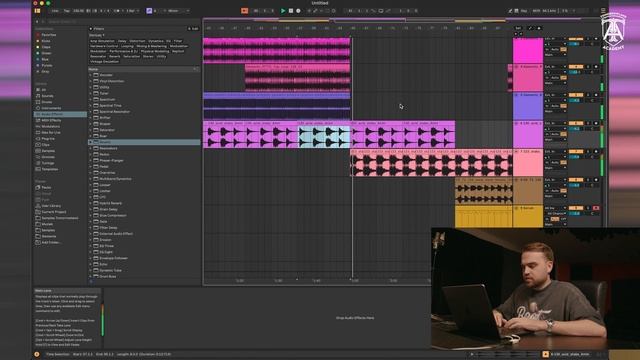Open the 1 Bar quantization dropdown
The width and height of the screenshot is (640, 360).
[x=132, y=11]
